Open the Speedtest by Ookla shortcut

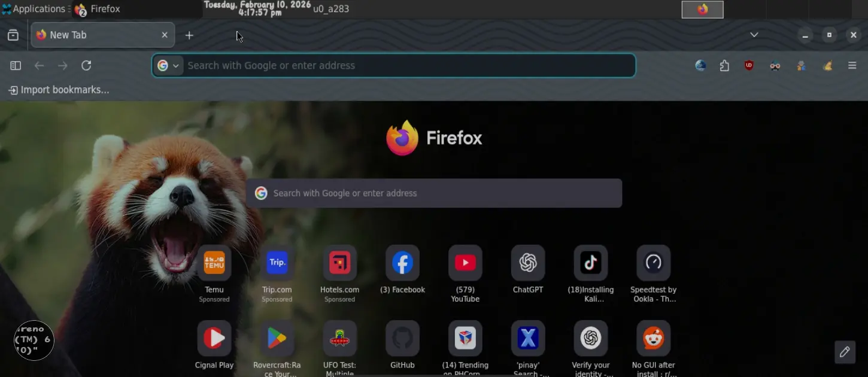click(x=654, y=263)
